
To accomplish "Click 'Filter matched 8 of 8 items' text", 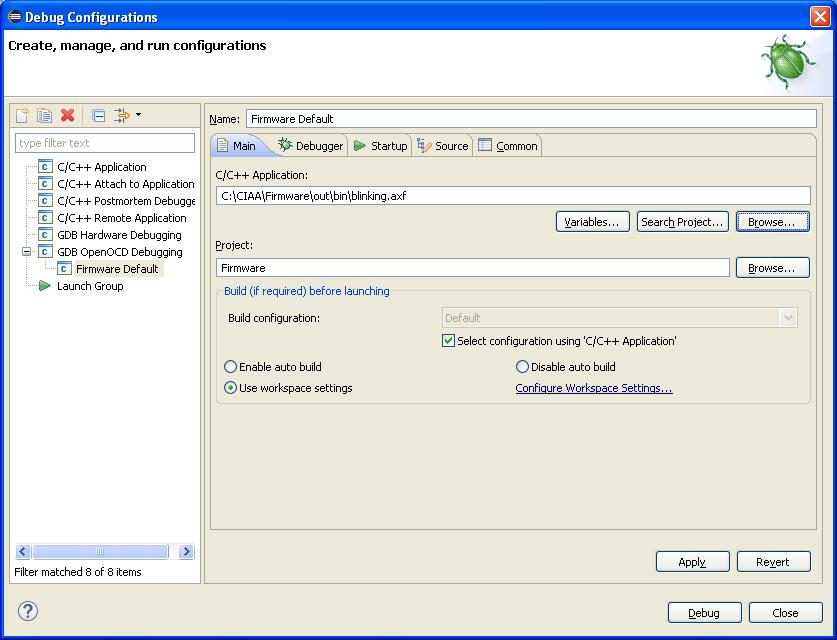I will [x=78, y=572].
